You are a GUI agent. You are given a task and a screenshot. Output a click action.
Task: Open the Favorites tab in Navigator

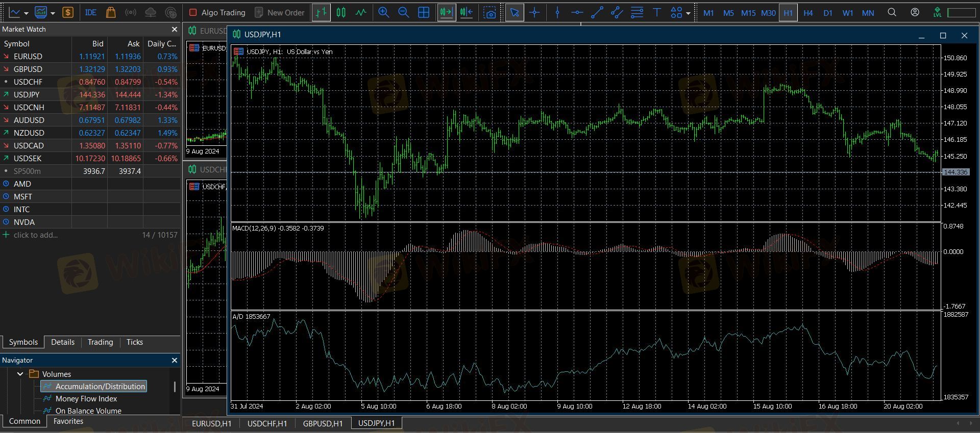[x=68, y=421]
